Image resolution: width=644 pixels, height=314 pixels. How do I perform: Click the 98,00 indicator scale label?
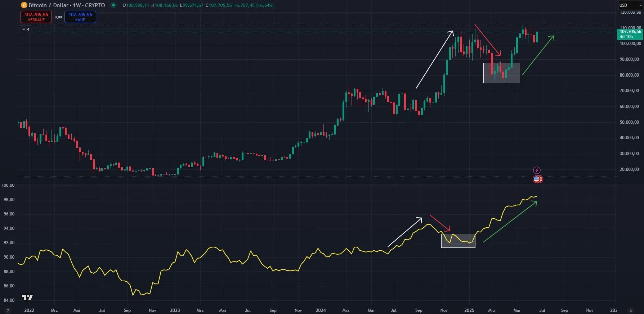(x=9, y=200)
